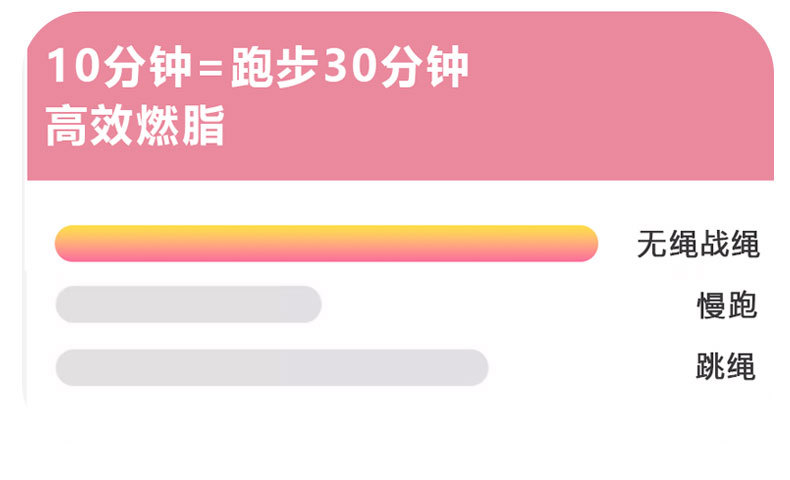Click the gray bar beside 跳绳

tap(271, 367)
